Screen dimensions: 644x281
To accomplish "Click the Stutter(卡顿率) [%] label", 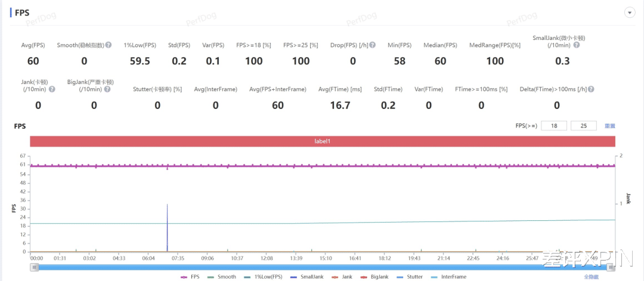I will [157, 89].
